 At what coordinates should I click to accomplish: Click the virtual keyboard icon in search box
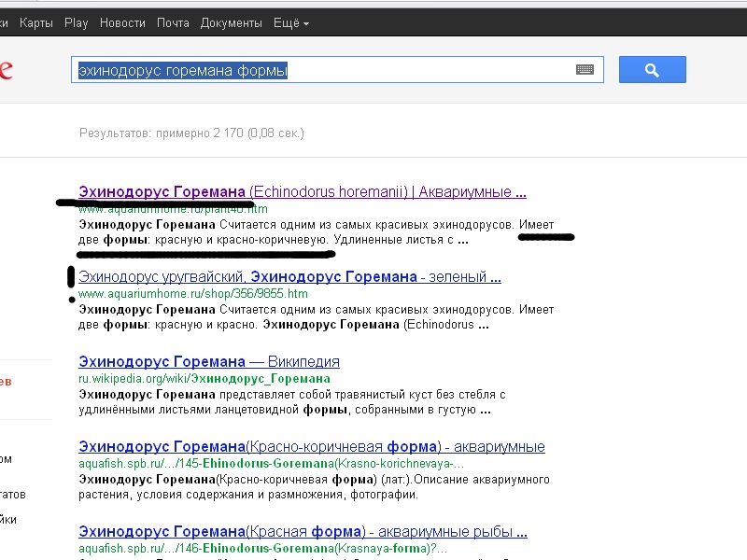(x=585, y=70)
